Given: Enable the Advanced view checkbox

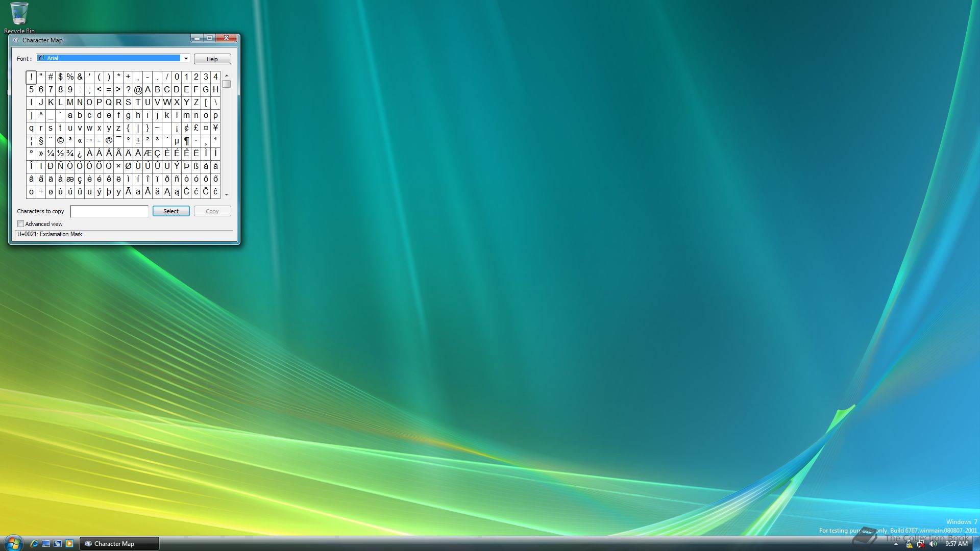Looking at the screenshot, I should coord(21,224).
